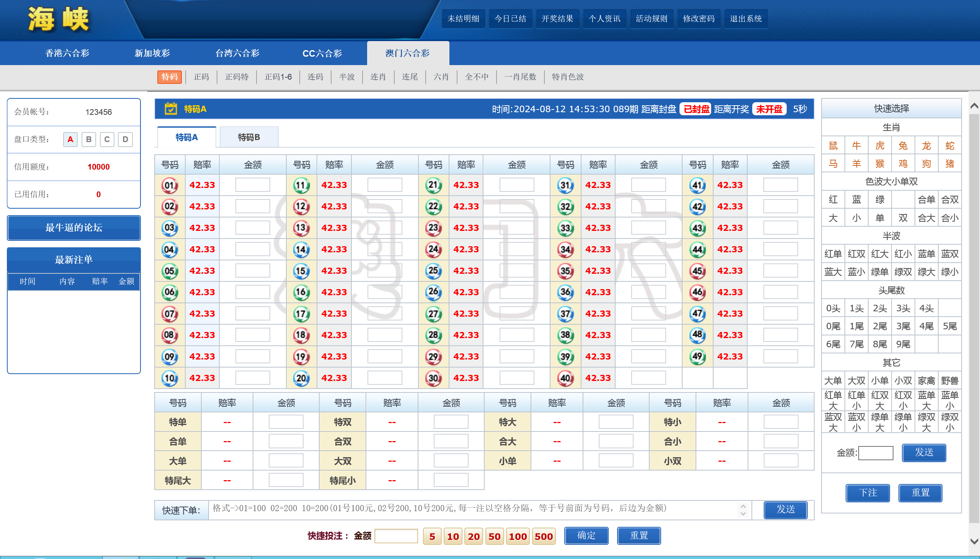This screenshot has height=559, width=980.
Task: Select the blue number 31 ball
Action: pyautogui.click(x=565, y=185)
